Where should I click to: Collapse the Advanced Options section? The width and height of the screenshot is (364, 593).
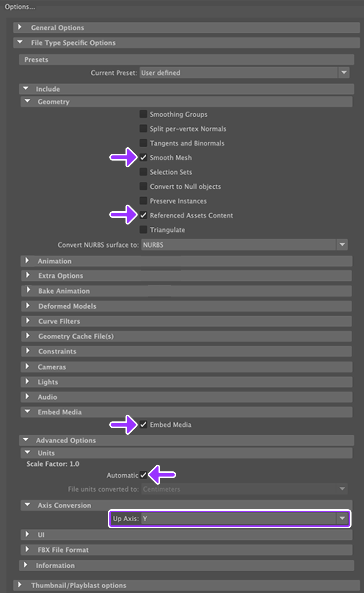point(186,440)
